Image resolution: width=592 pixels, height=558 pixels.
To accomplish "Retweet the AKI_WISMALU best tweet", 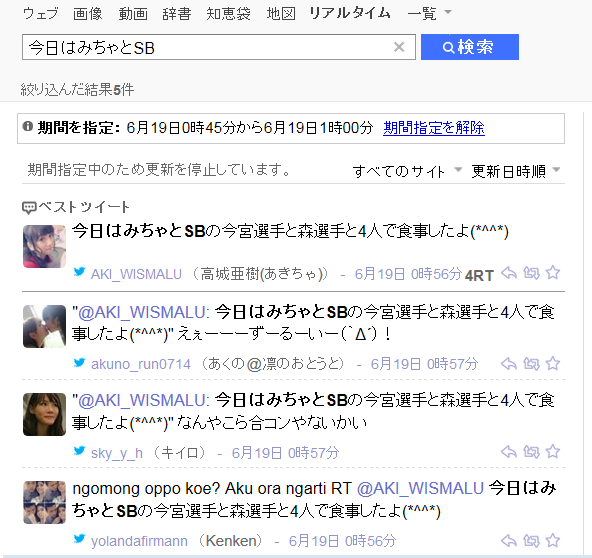I will tap(531, 273).
